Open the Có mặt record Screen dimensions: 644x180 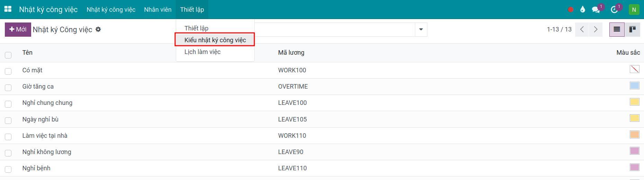32,70
